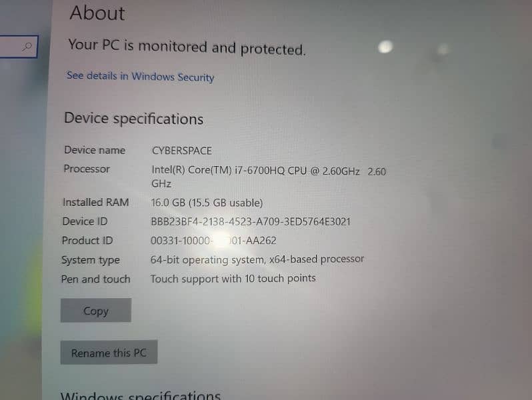Focus the Settings search box

18,47
